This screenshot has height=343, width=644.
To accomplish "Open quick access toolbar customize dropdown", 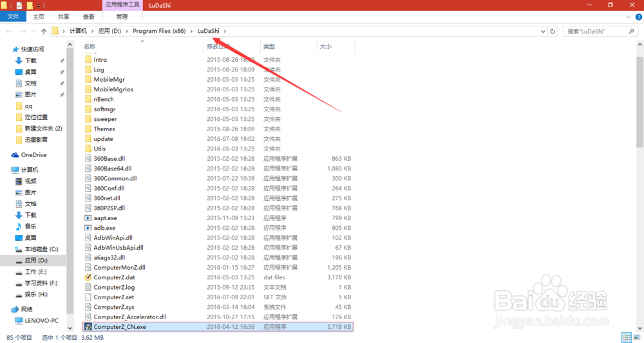I will (39, 6).
